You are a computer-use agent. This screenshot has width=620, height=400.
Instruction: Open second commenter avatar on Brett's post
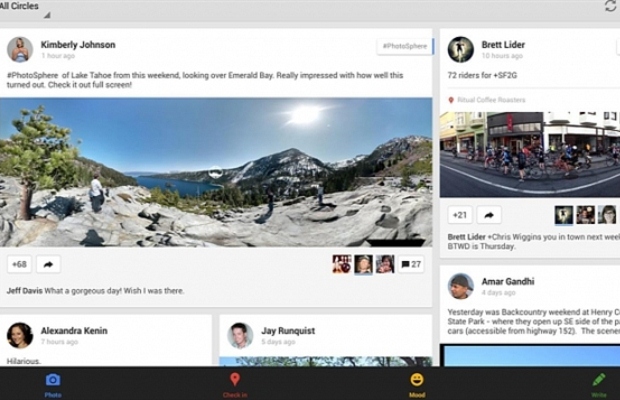[x=585, y=215]
